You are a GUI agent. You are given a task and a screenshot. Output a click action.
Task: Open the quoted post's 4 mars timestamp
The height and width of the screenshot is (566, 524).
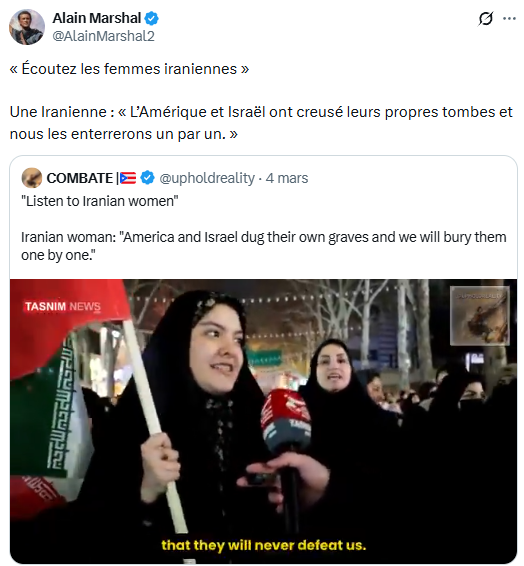[x=287, y=178]
